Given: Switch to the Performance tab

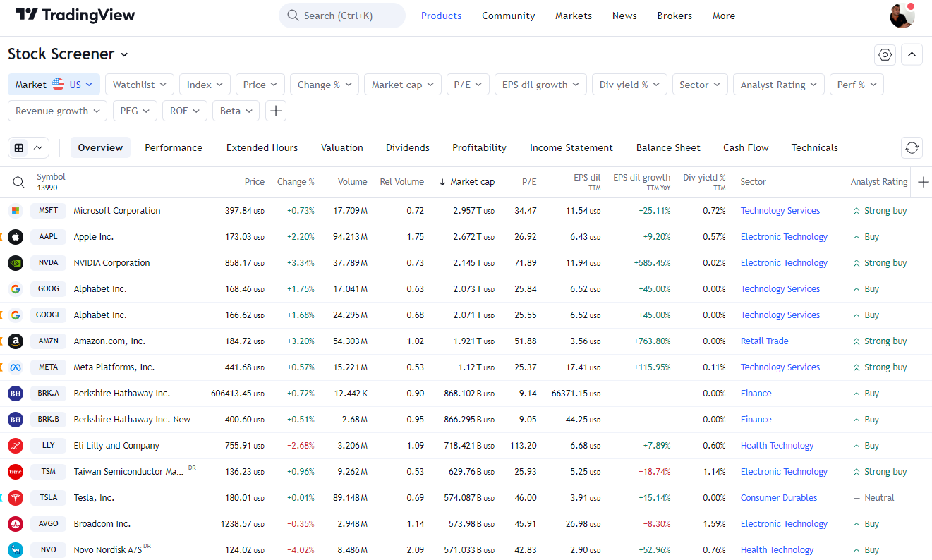Looking at the screenshot, I should coord(173,147).
